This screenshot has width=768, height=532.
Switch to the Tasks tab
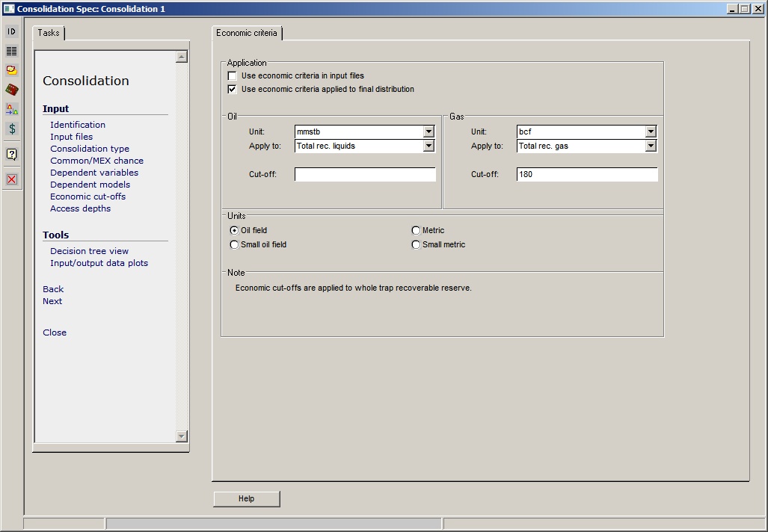pyautogui.click(x=49, y=33)
